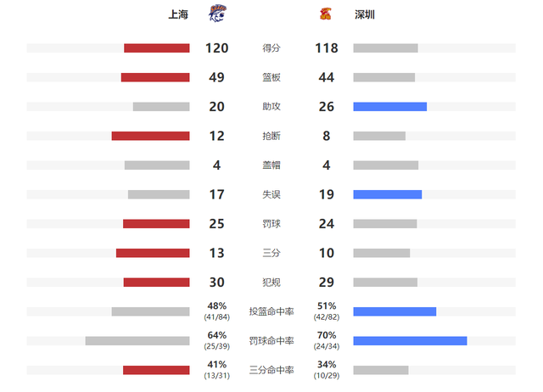Click Shenzhen's blue 罚球命中率 bar
The height and width of the screenshot is (392, 543).
[410, 341]
